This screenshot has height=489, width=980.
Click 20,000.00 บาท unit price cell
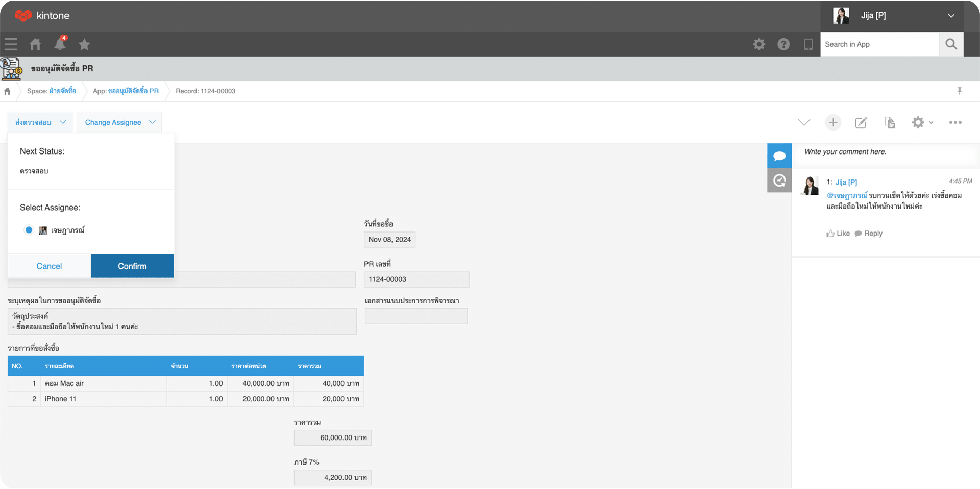(x=260, y=399)
